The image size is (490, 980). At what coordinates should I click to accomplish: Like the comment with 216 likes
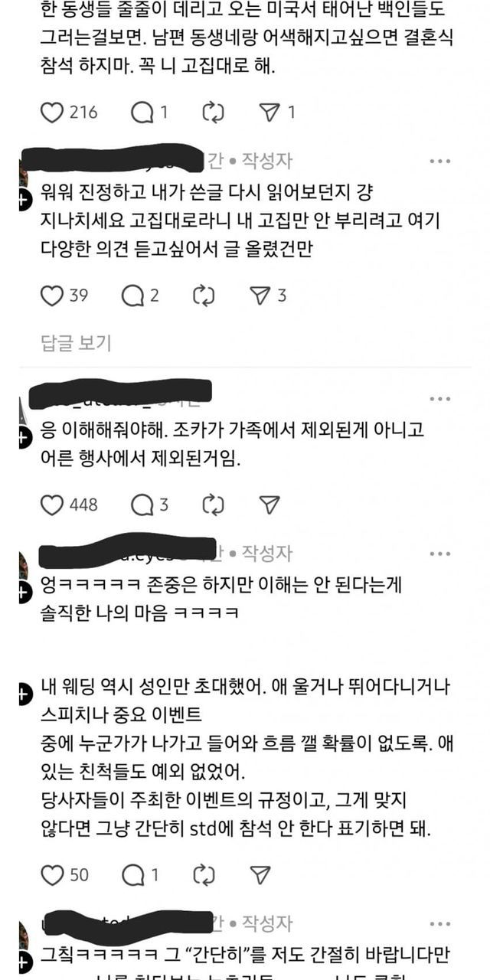(51, 113)
